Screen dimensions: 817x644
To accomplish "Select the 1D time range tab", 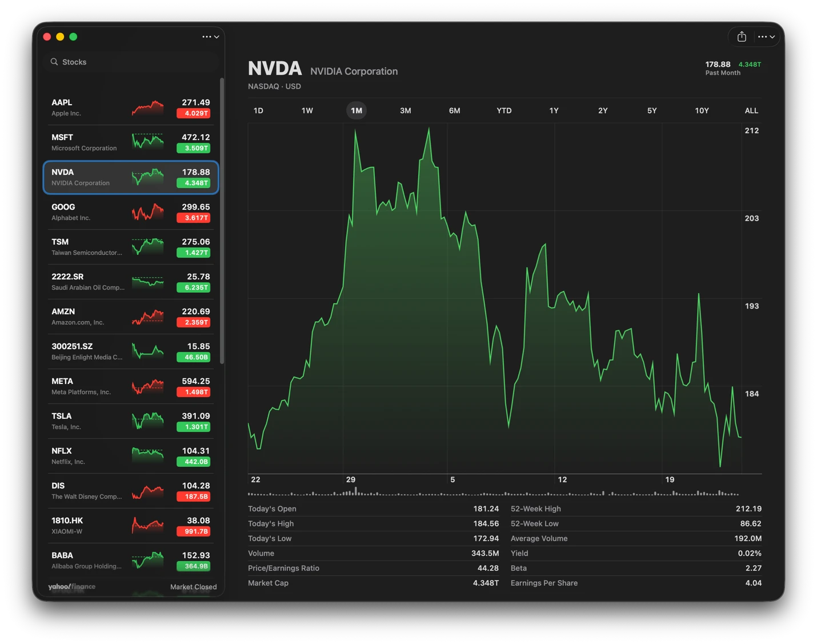I will tap(258, 111).
